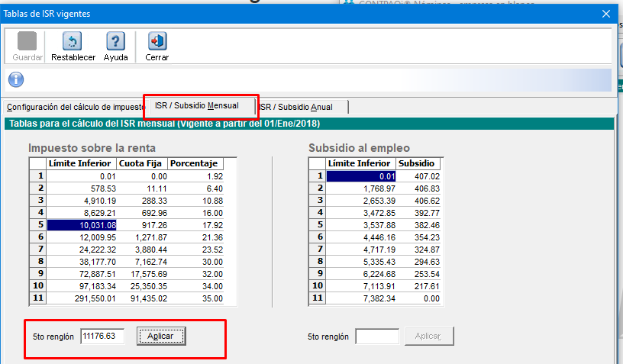Screen dimensions: 623x364
Task: Close the Tablas de ISR vigentes window
Action: click(607, 13)
